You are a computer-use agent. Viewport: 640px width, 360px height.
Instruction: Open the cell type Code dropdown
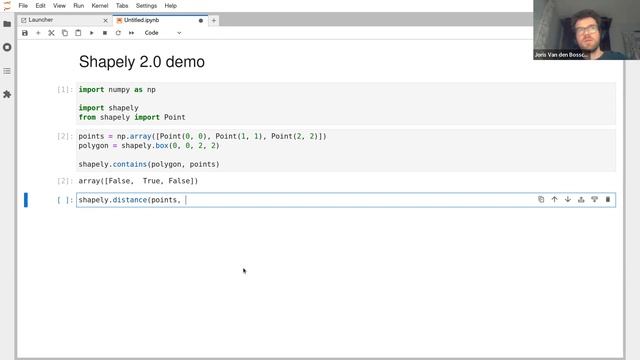pyautogui.click(x=162, y=33)
